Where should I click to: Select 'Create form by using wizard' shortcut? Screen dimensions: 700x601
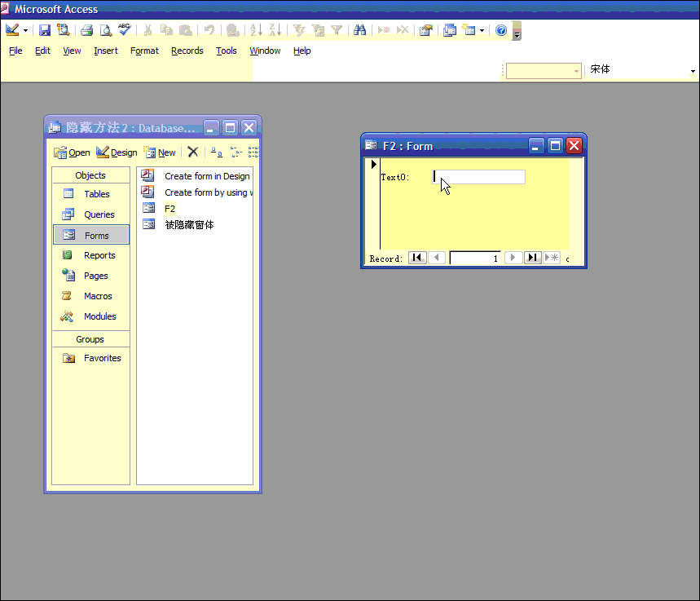tap(196, 192)
